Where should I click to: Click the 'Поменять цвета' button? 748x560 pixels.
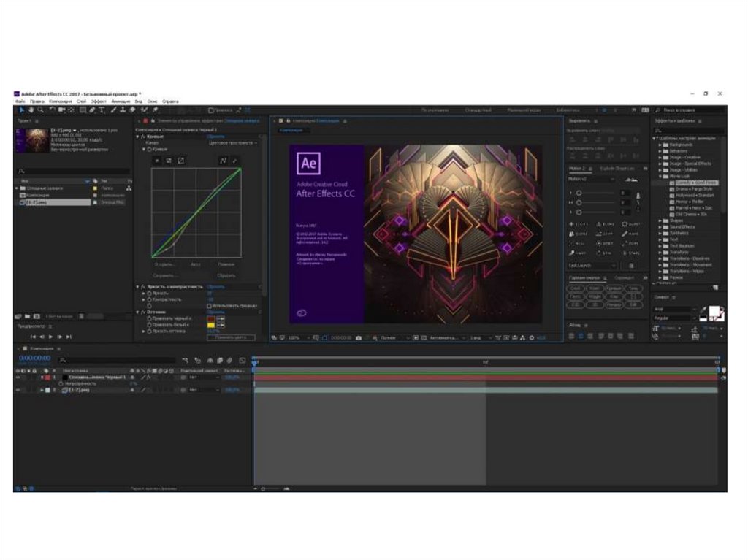pyautogui.click(x=231, y=337)
